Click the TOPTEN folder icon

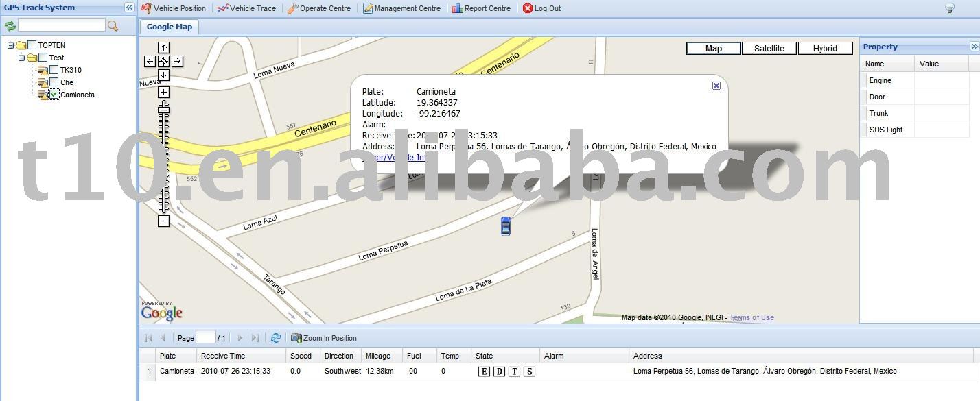pyautogui.click(x=21, y=45)
